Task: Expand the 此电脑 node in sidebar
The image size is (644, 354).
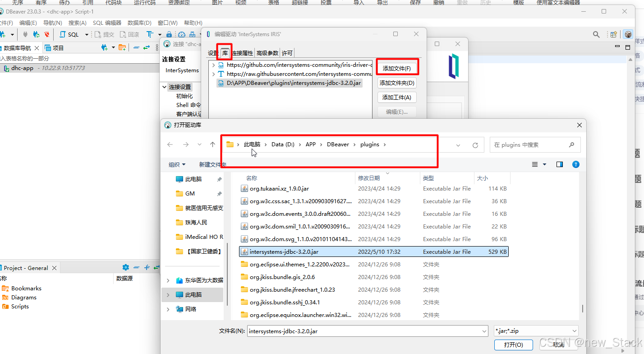Action: pos(168,295)
